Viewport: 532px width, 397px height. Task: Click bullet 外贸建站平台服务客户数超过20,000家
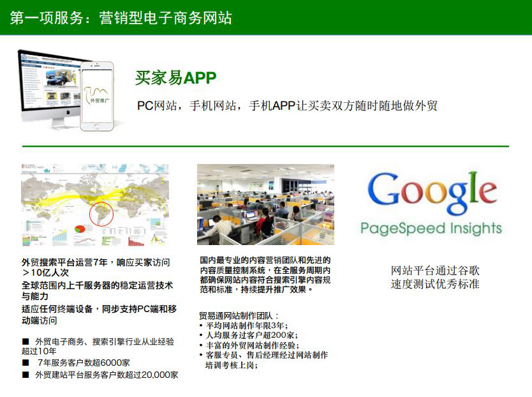[x=107, y=375]
